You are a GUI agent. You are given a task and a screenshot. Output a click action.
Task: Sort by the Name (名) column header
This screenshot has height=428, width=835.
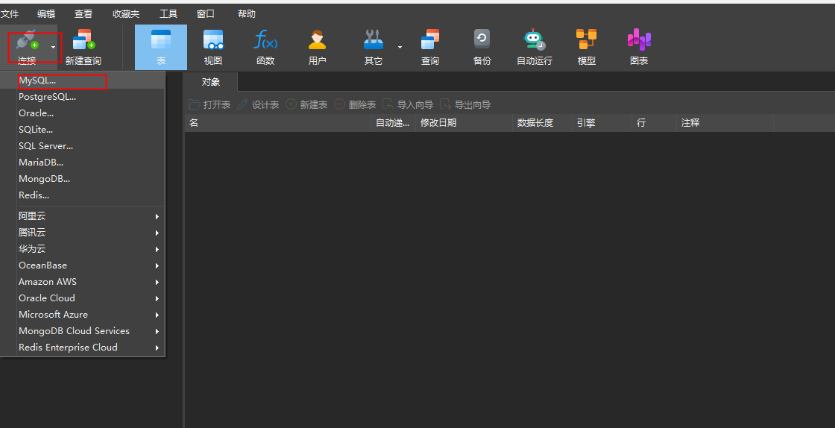pos(278,123)
